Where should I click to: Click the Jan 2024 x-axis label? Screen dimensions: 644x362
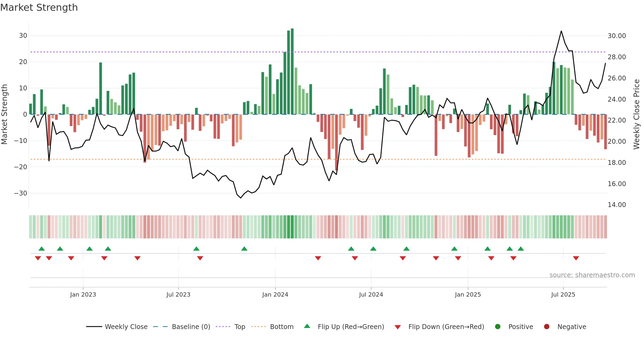tap(275, 294)
